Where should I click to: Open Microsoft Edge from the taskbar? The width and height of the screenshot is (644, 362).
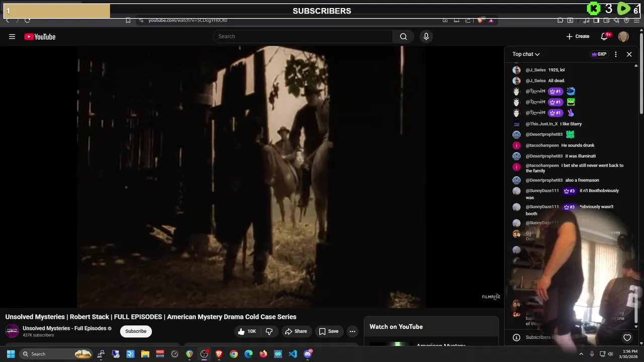(249, 354)
